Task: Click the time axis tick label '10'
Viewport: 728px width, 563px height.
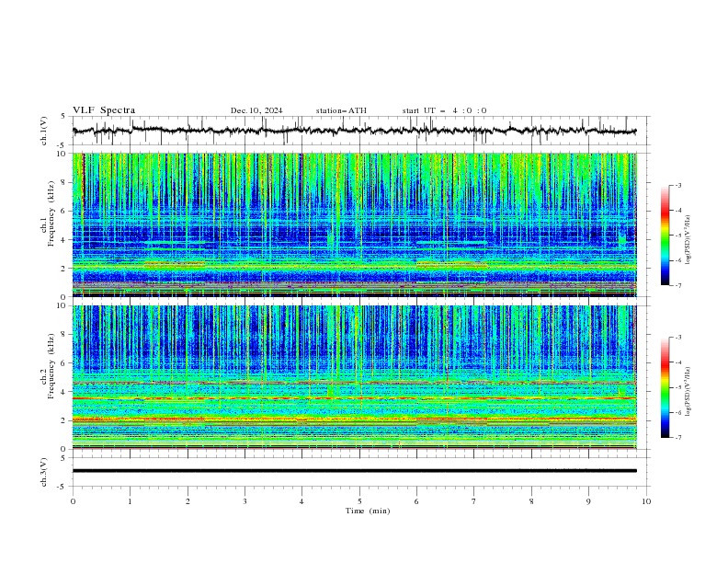Action: pos(646,501)
